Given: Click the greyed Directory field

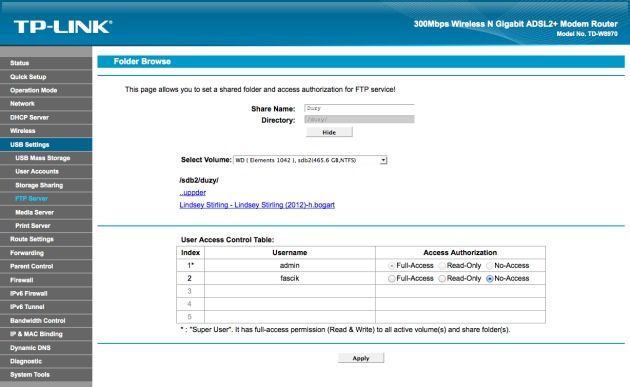Looking at the screenshot, I should pos(359,119).
